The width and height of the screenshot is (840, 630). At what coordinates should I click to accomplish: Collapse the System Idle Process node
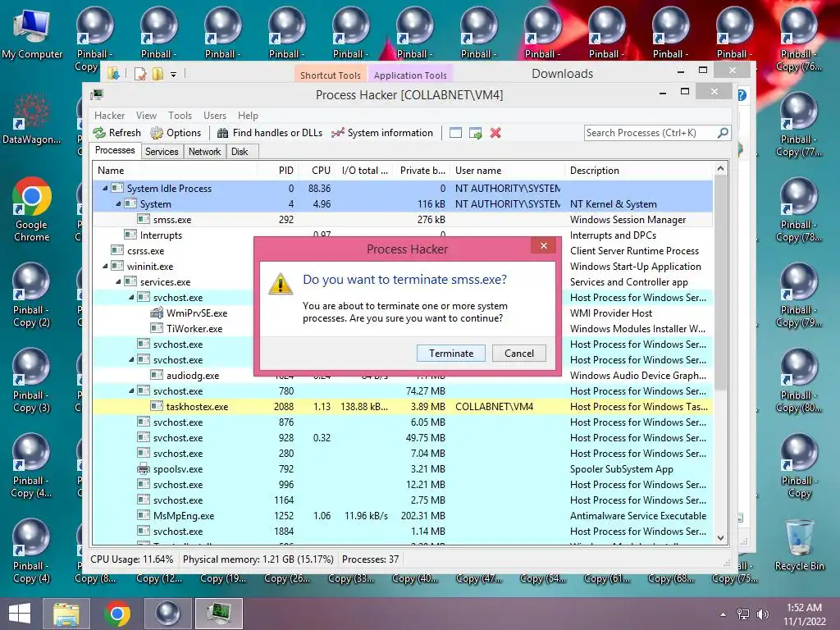105,188
